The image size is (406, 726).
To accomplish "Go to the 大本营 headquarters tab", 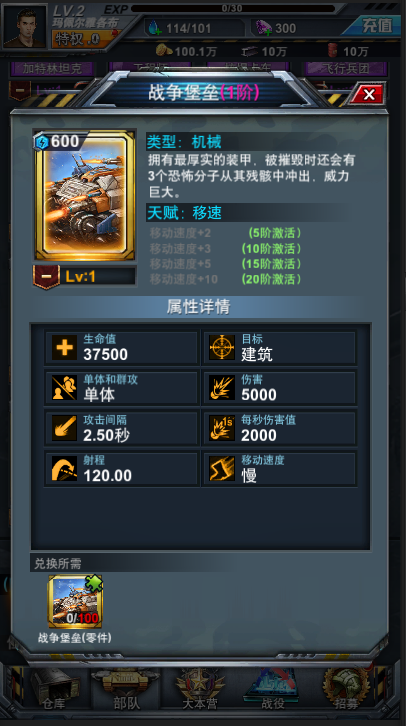I will tap(200, 690).
